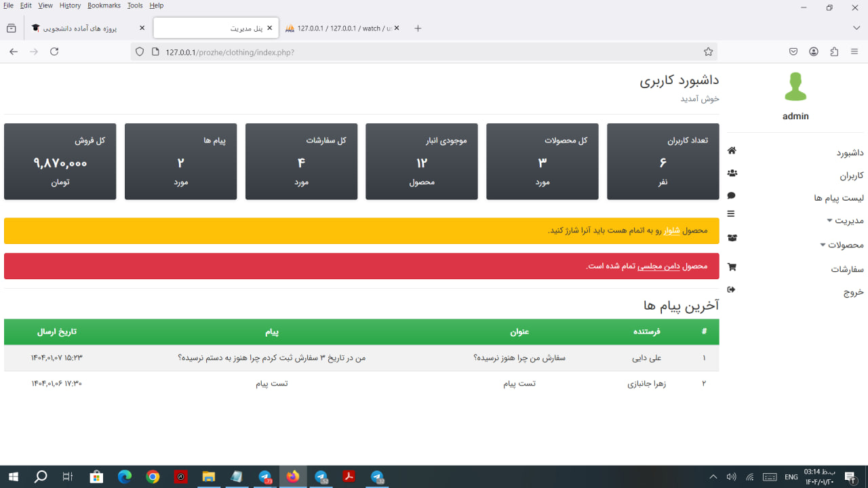This screenshot has width=868, height=488.
Task: Toggle the tracking protection shield icon
Action: point(140,51)
